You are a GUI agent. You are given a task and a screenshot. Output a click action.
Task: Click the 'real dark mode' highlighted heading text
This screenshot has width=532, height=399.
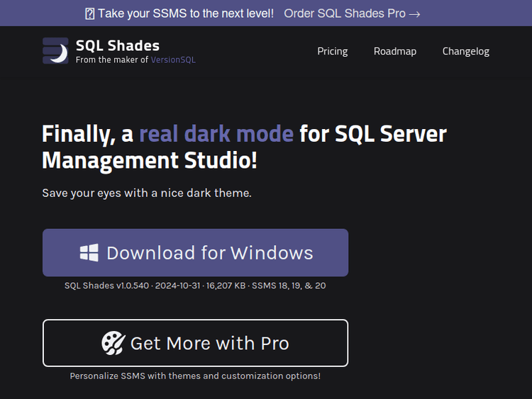(x=216, y=133)
